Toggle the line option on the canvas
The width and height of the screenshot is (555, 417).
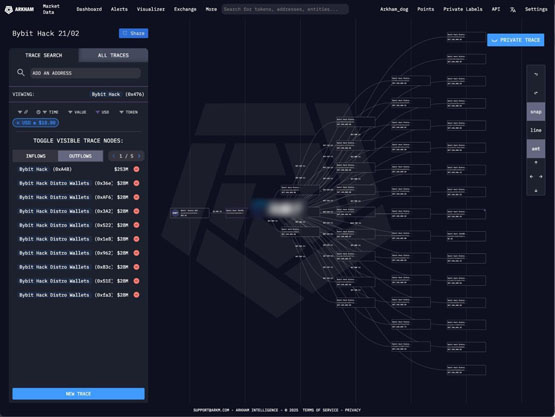point(536,130)
